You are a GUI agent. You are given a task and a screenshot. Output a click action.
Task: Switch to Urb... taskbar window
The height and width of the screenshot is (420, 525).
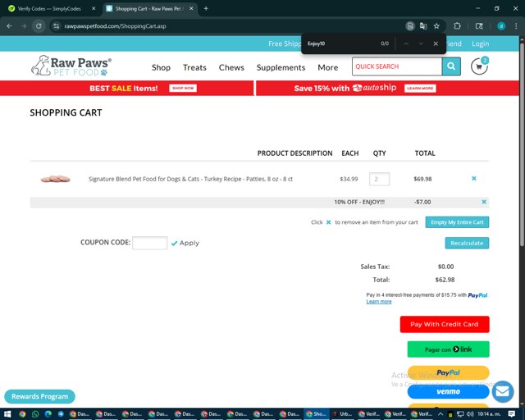(x=343, y=414)
